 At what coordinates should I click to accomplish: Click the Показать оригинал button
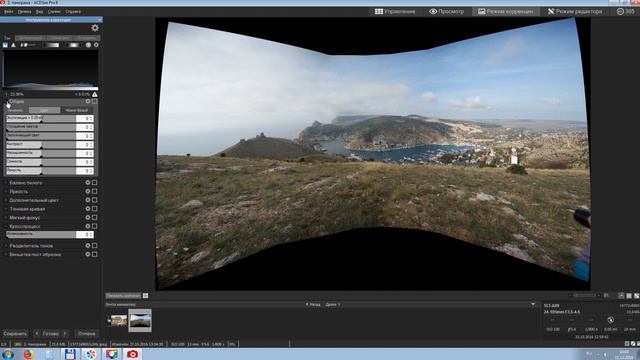[x=123, y=296]
